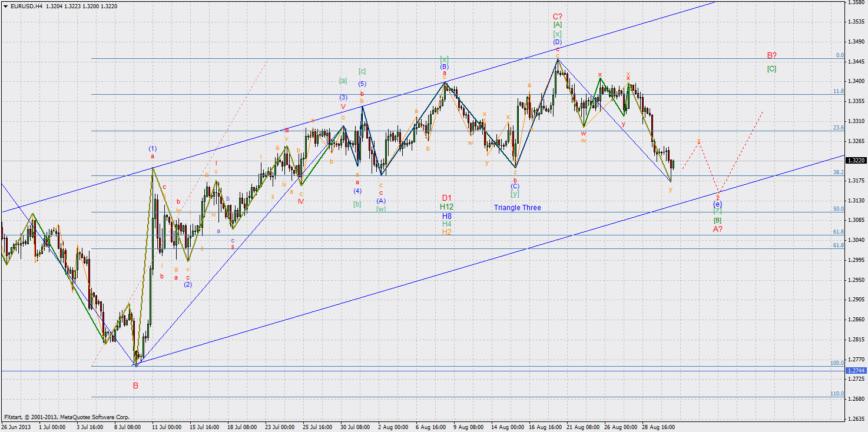The image size is (868, 432).
Task: Click the Fibonacci 110.0 level label
Action: point(837,394)
